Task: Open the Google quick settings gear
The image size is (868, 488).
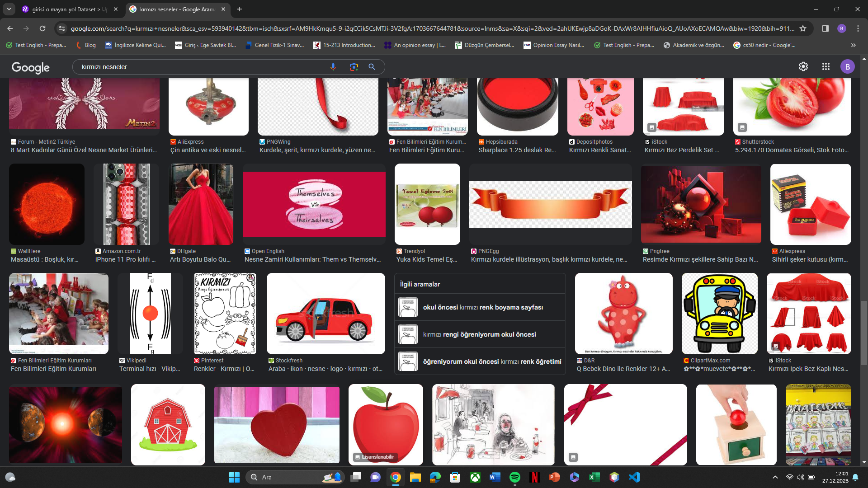Action: (803, 66)
